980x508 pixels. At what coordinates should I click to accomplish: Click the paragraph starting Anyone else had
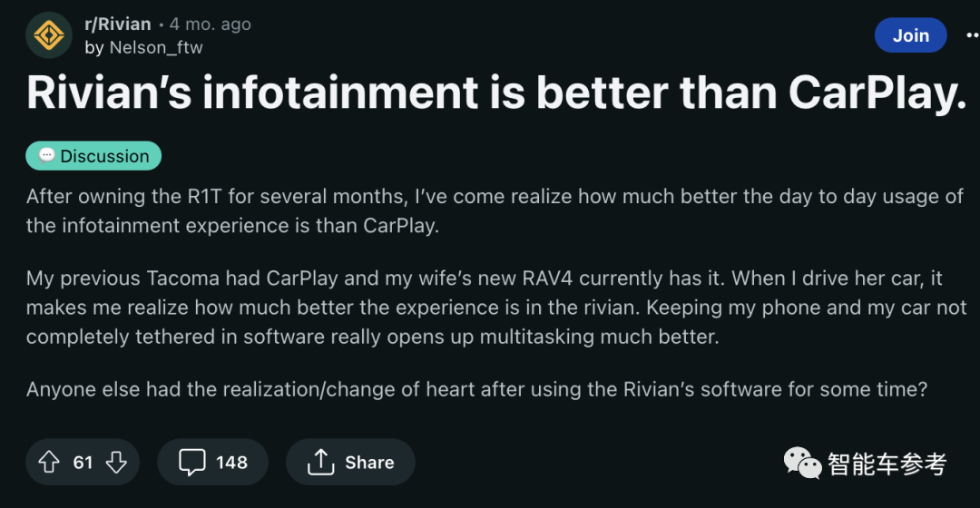click(477, 389)
